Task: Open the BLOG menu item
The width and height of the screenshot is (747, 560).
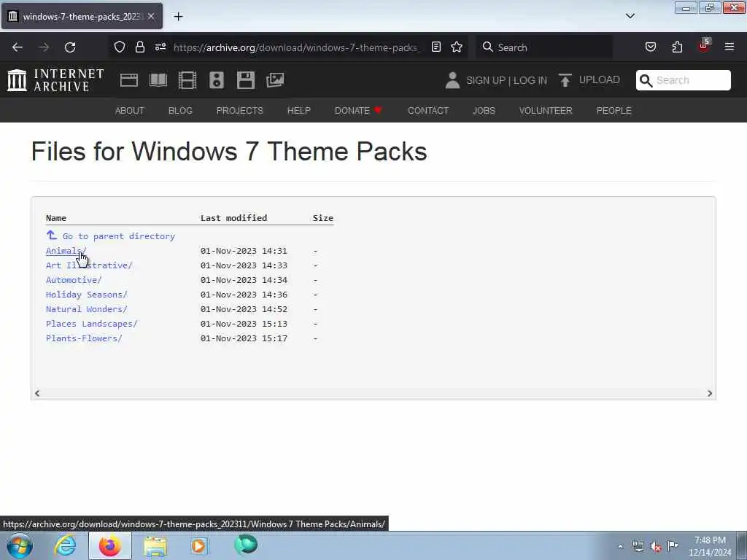Action: pos(180,111)
